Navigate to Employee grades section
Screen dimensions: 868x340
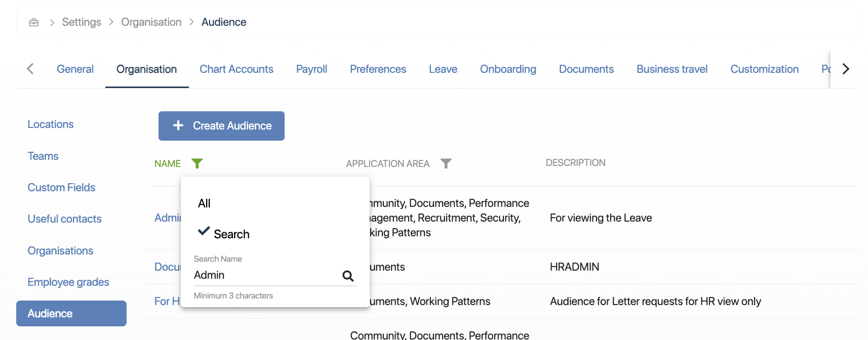point(68,282)
